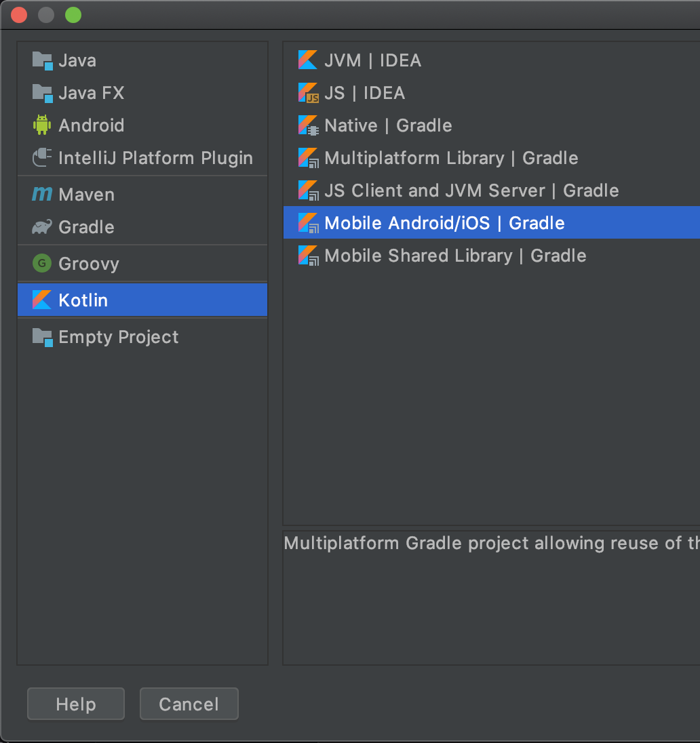700x743 pixels.
Task: Click the Java folder icon
Action: coord(42,60)
